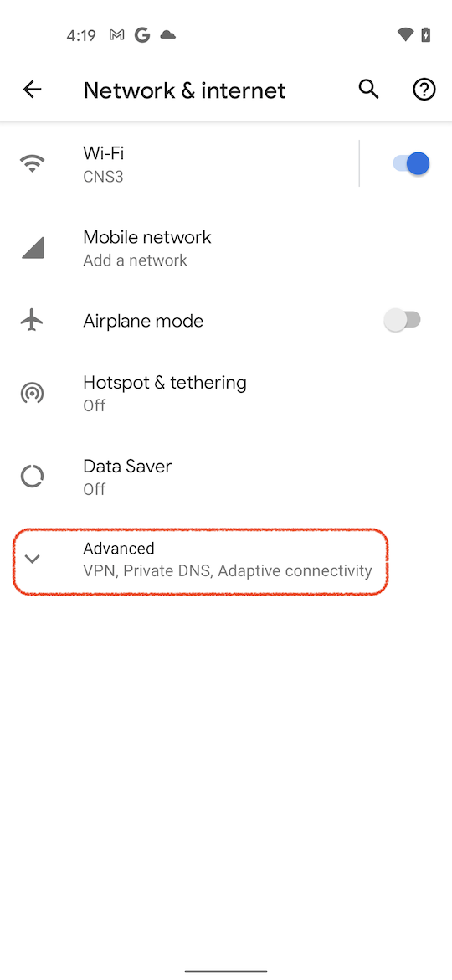Expand the Advanced VPN, Private DNS section

pyautogui.click(x=201, y=560)
